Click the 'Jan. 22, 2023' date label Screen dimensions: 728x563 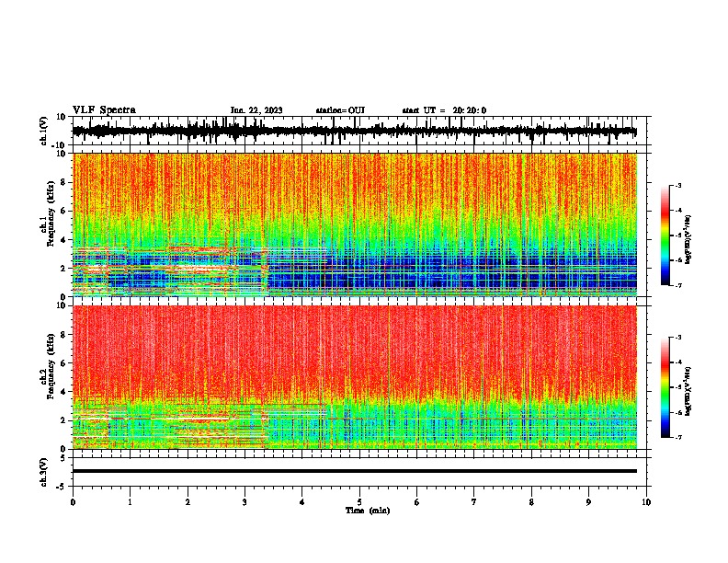point(256,110)
